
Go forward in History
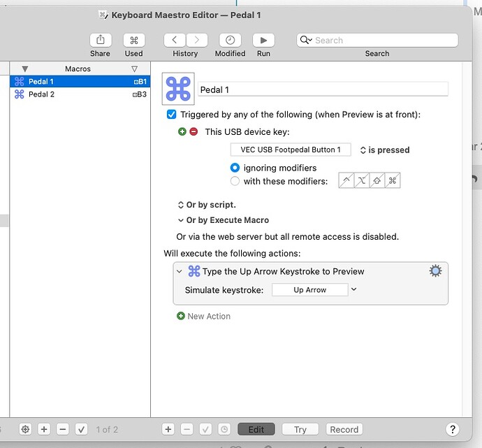pos(197,40)
